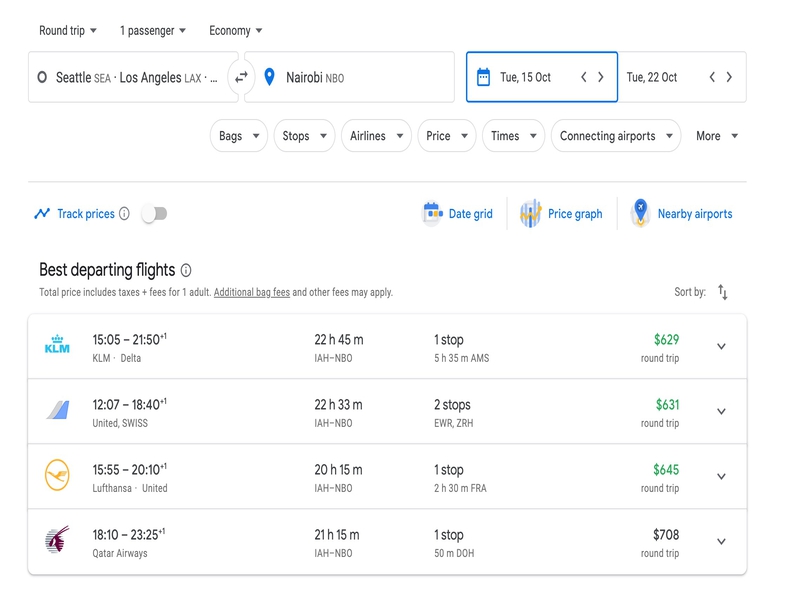Go to next departure date

point(601,77)
